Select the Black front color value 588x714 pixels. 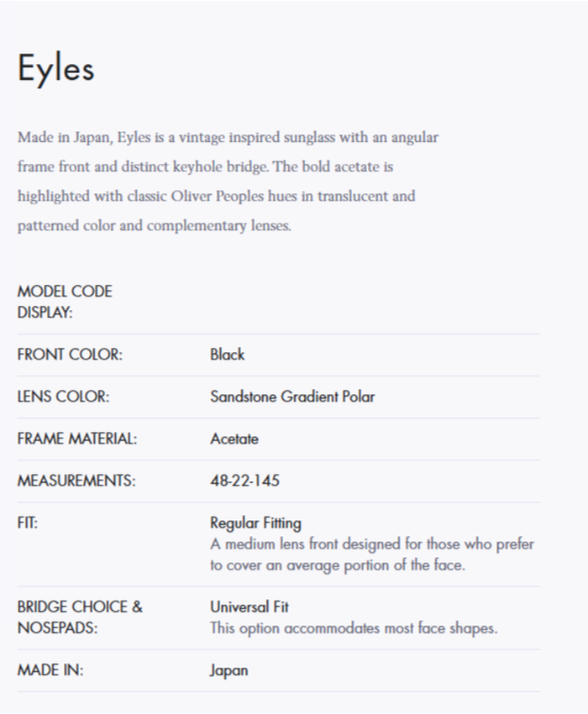pyautogui.click(x=227, y=354)
